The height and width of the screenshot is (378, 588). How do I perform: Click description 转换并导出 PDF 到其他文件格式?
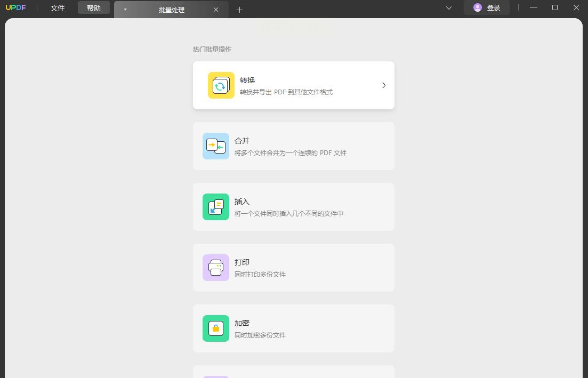pyautogui.click(x=286, y=92)
